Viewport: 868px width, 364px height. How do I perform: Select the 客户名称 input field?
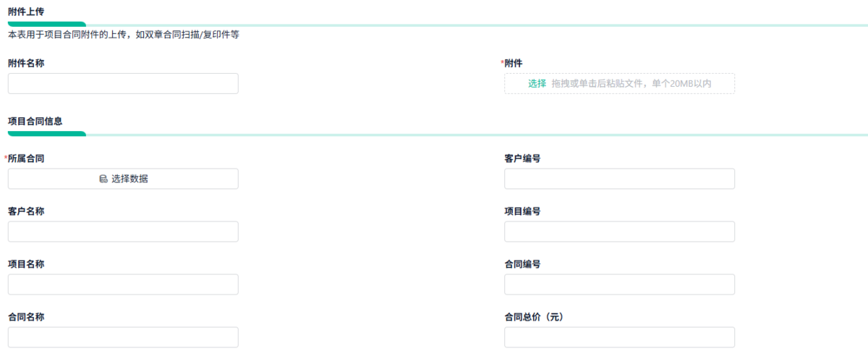point(123,232)
